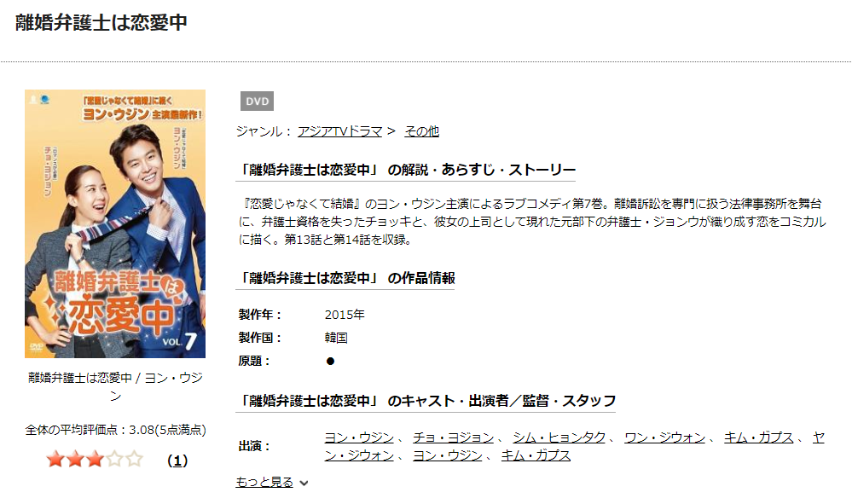852x504 pixels.
Task: Select the fifth empty rating star
Action: [134, 460]
